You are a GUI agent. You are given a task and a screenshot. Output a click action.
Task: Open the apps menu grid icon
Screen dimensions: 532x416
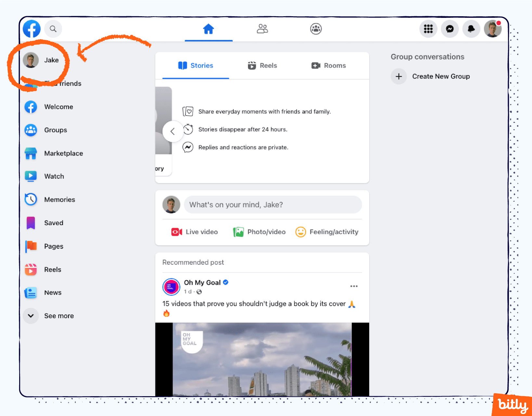428,29
